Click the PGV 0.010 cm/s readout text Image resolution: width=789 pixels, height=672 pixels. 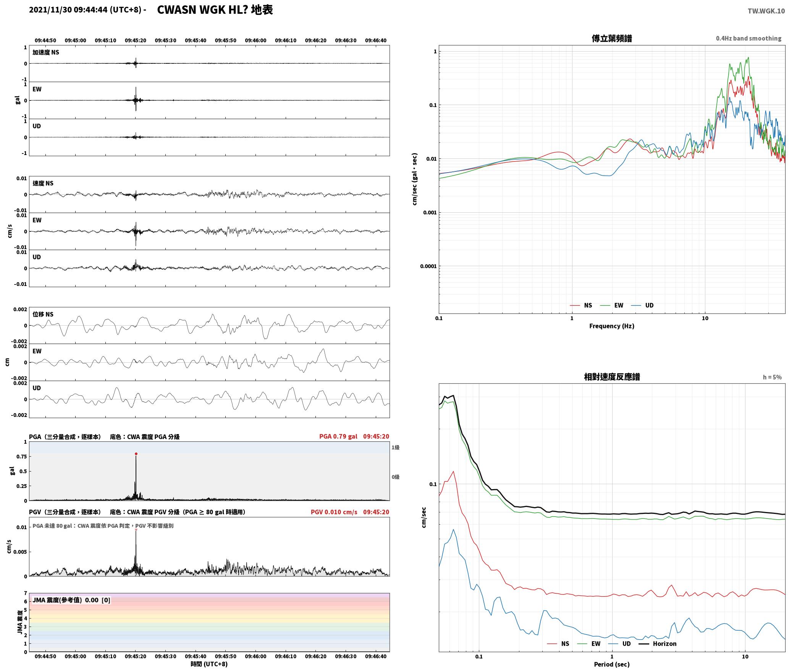(334, 512)
